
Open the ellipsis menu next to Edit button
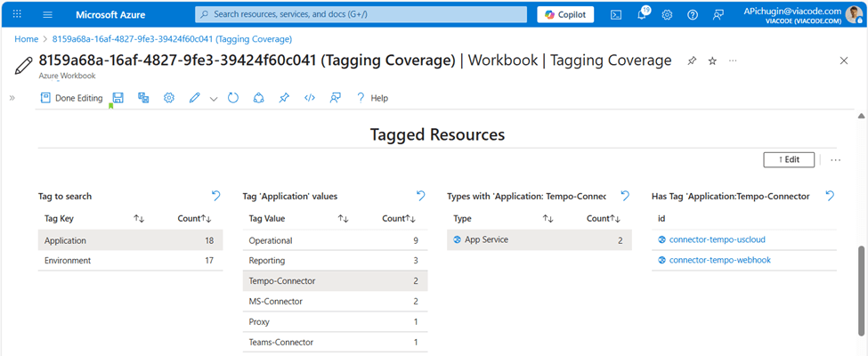pyautogui.click(x=835, y=160)
